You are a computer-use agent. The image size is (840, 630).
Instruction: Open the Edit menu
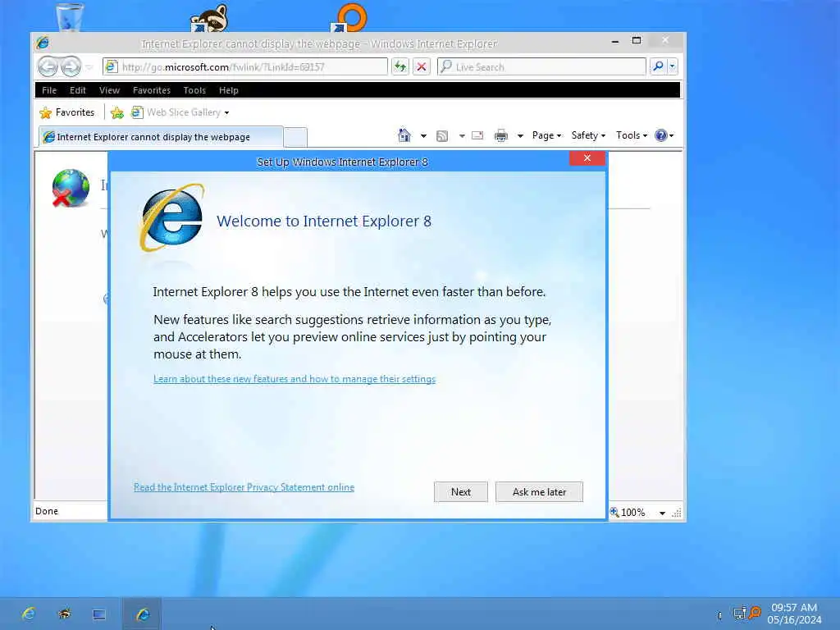pos(78,90)
